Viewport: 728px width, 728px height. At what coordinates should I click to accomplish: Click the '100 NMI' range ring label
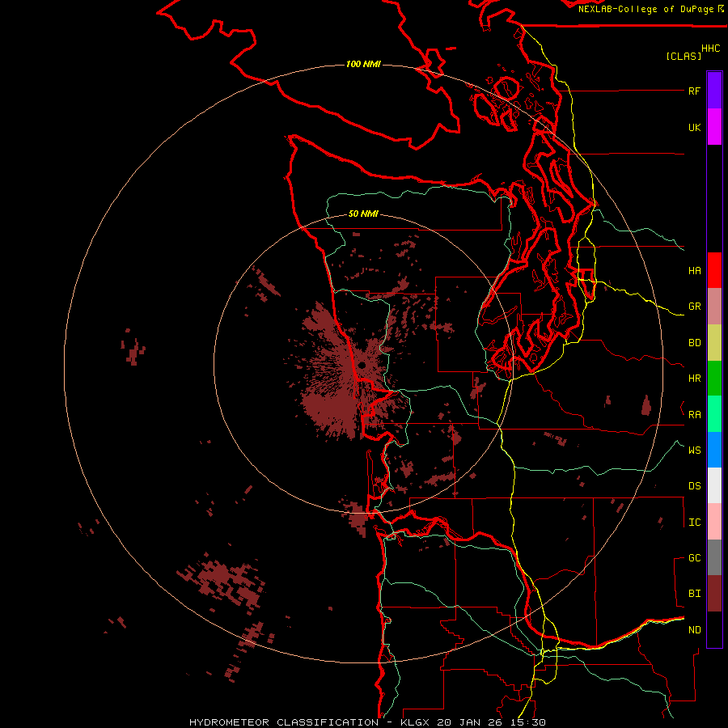(363, 64)
